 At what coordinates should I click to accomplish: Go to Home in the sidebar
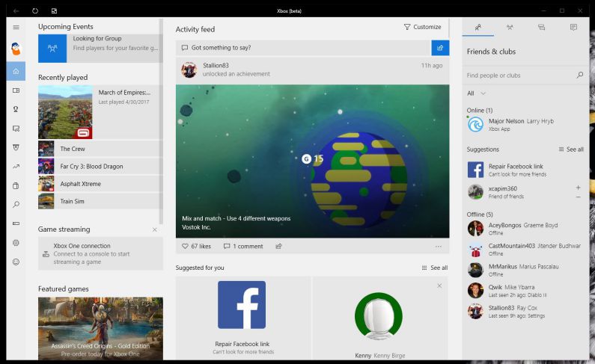16,71
